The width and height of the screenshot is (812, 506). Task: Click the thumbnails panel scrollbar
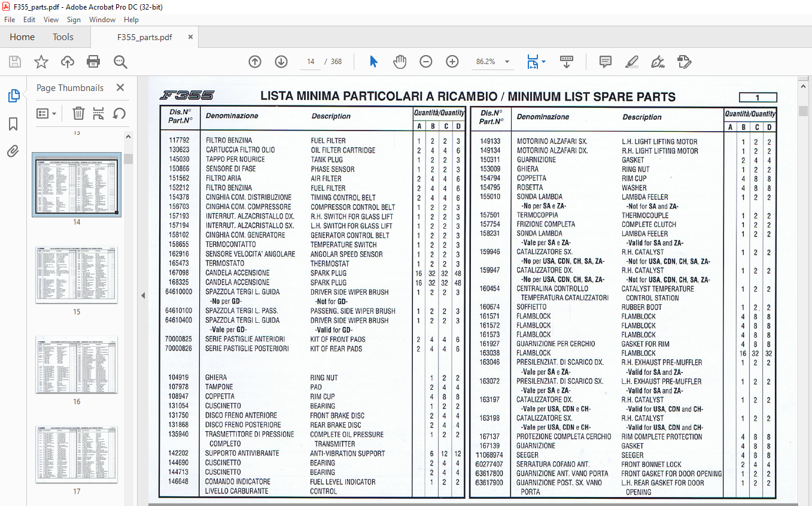129,159
